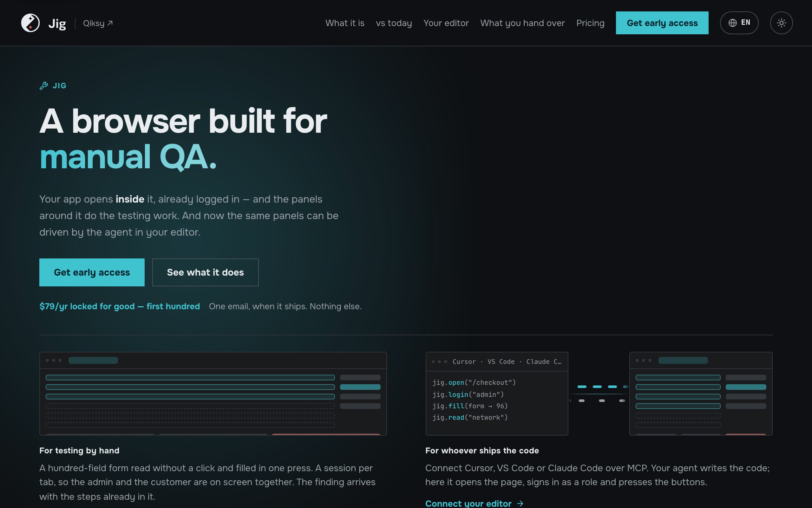This screenshot has height=508, width=812.
Task: Click the hero Get early access button
Action: (92, 272)
